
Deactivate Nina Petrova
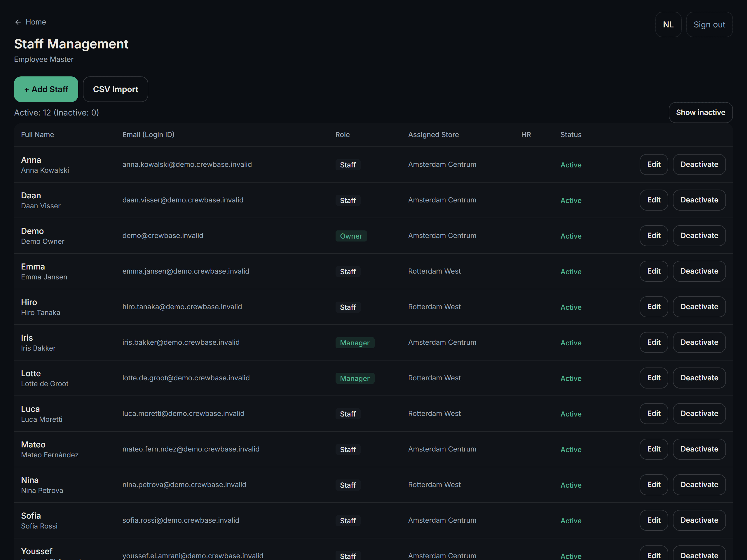pyautogui.click(x=699, y=485)
